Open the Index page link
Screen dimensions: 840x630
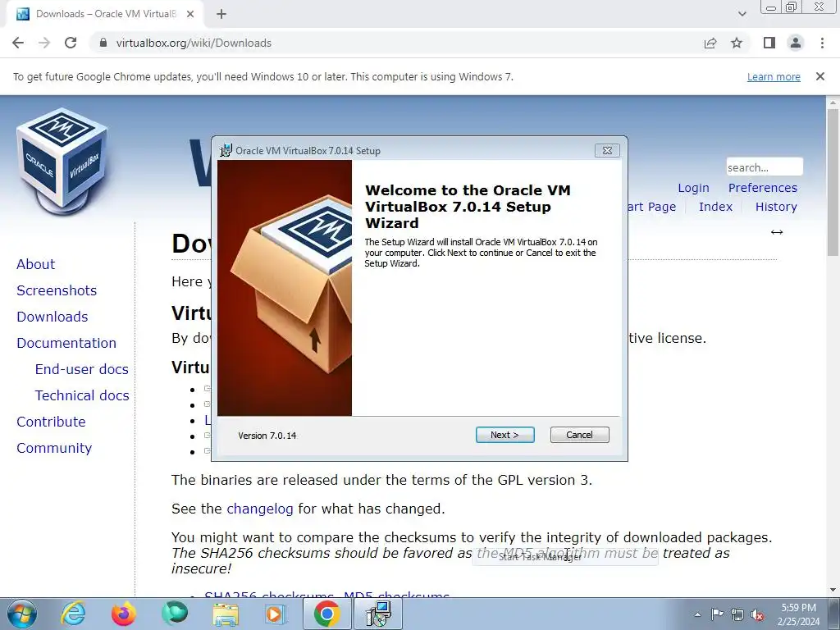pos(715,207)
